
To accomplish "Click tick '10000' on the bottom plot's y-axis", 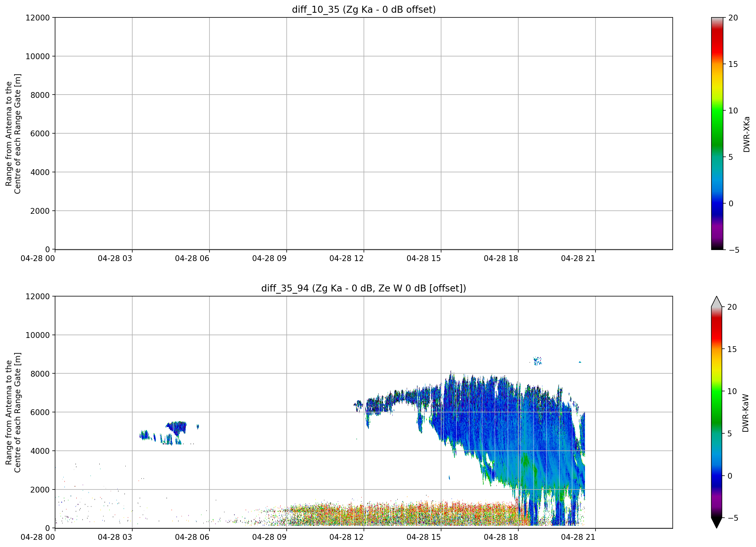I will pos(38,335).
